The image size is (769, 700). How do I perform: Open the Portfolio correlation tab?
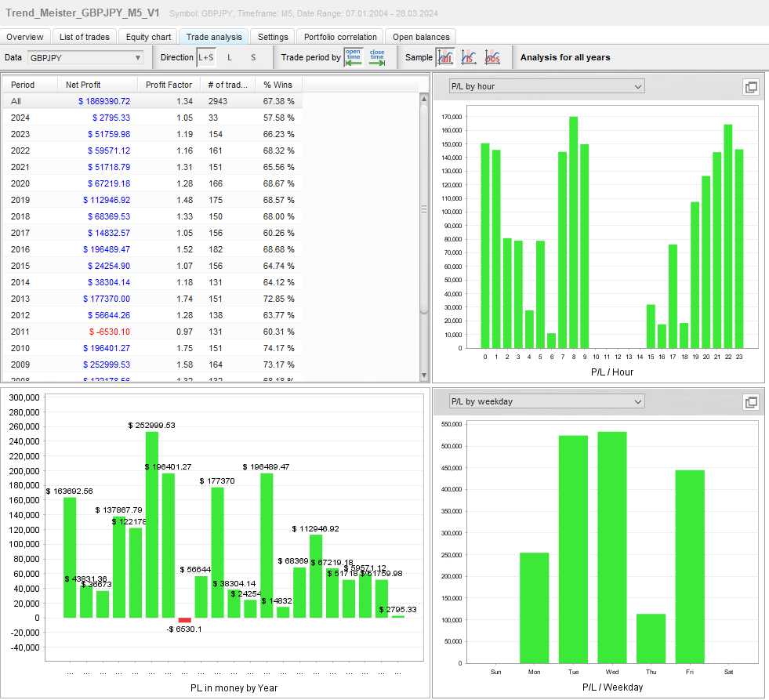coord(340,37)
